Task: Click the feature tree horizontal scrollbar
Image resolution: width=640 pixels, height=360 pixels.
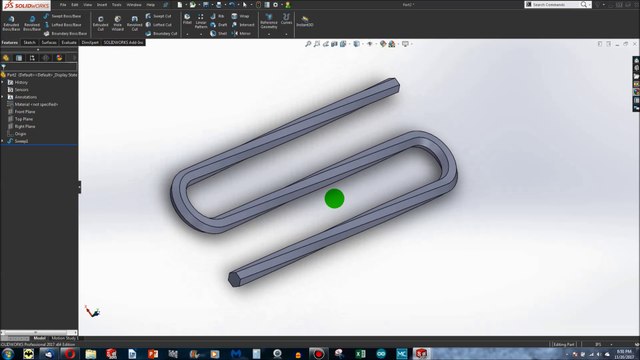Action: pos(39,333)
